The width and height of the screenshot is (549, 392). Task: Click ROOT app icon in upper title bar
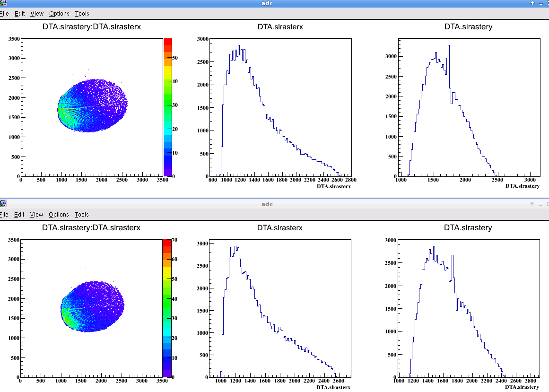pos(3,3)
